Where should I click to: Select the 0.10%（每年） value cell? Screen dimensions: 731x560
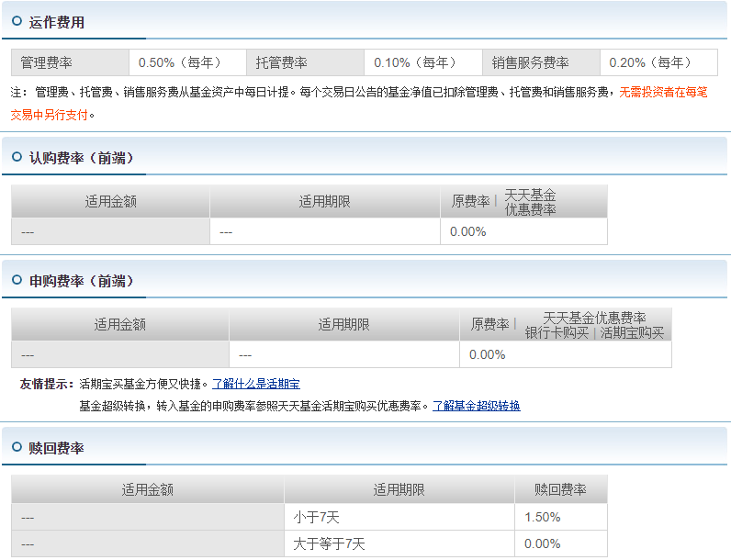[x=423, y=62]
